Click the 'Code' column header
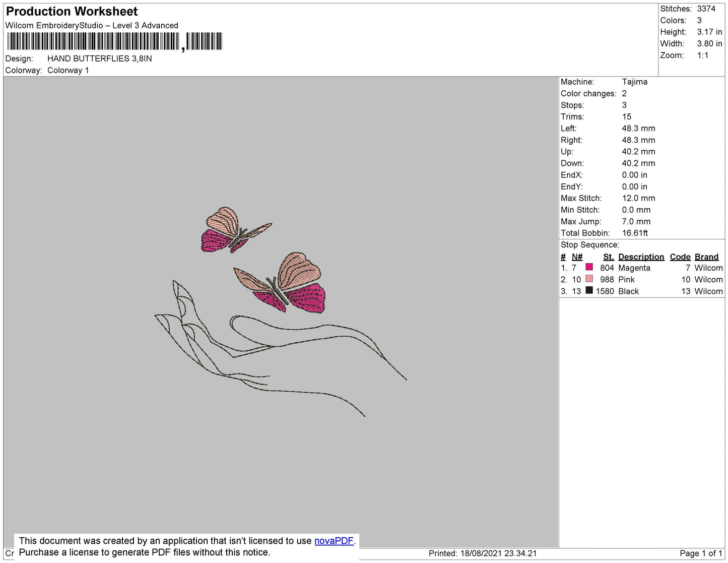The width and height of the screenshot is (728, 563). tap(680, 257)
